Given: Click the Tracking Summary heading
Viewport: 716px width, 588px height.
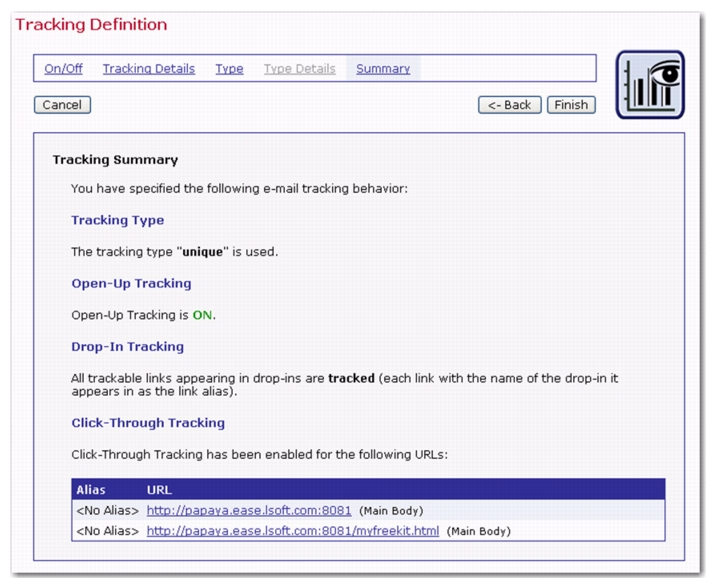Looking at the screenshot, I should coord(115,160).
